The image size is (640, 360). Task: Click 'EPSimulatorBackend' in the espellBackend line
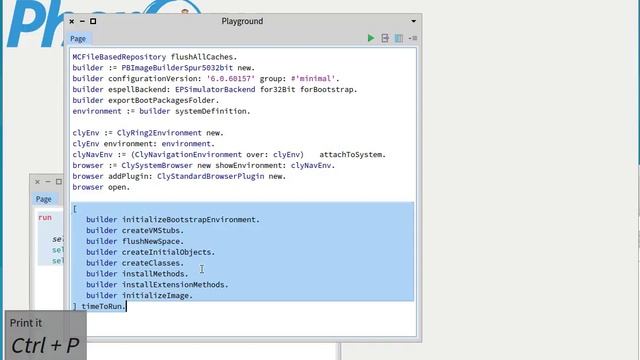(x=215, y=89)
